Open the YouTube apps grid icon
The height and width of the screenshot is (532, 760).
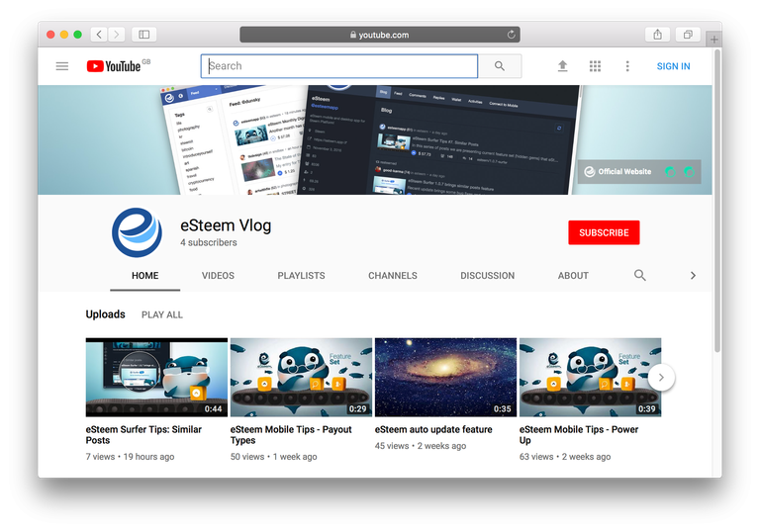point(595,66)
